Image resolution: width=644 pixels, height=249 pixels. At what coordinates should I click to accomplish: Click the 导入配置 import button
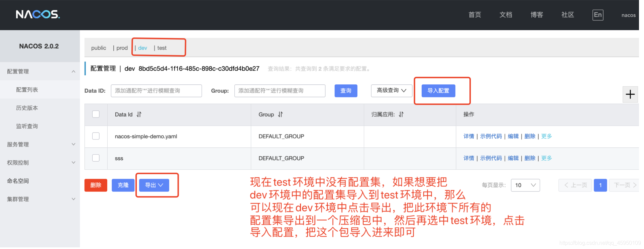pyautogui.click(x=438, y=91)
